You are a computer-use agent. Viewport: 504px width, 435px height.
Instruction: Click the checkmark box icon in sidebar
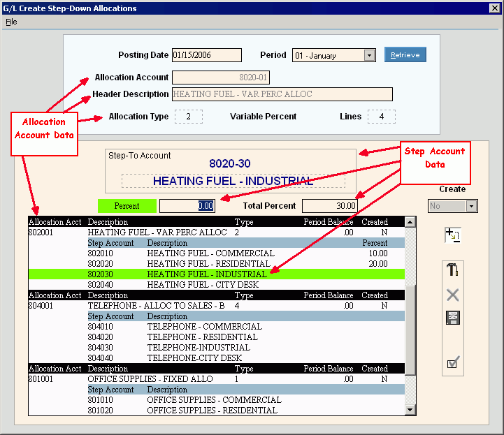coord(452,362)
